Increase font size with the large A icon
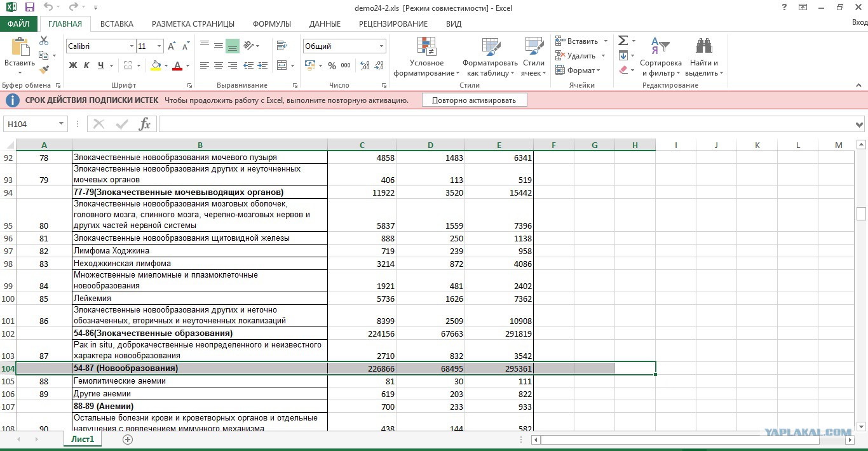 (x=172, y=46)
